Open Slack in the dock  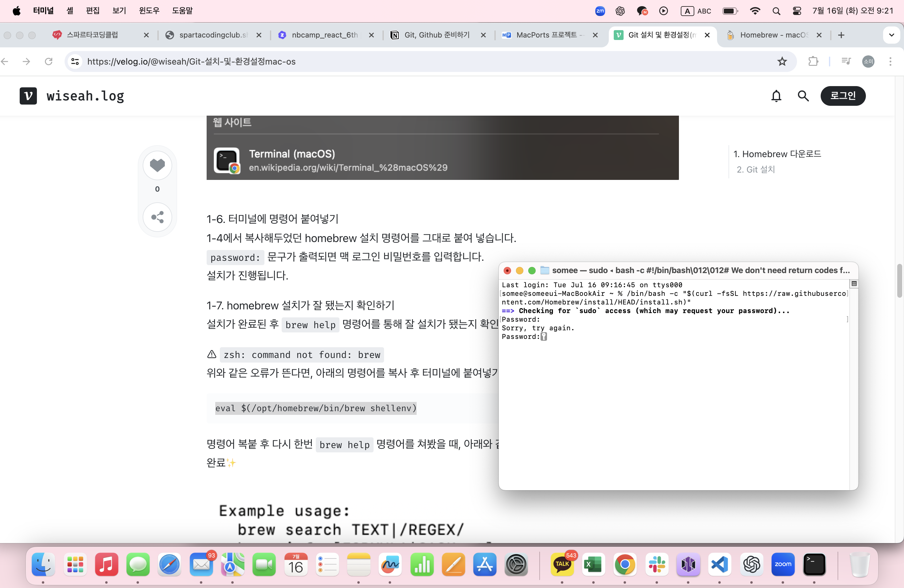click(657, 564)
